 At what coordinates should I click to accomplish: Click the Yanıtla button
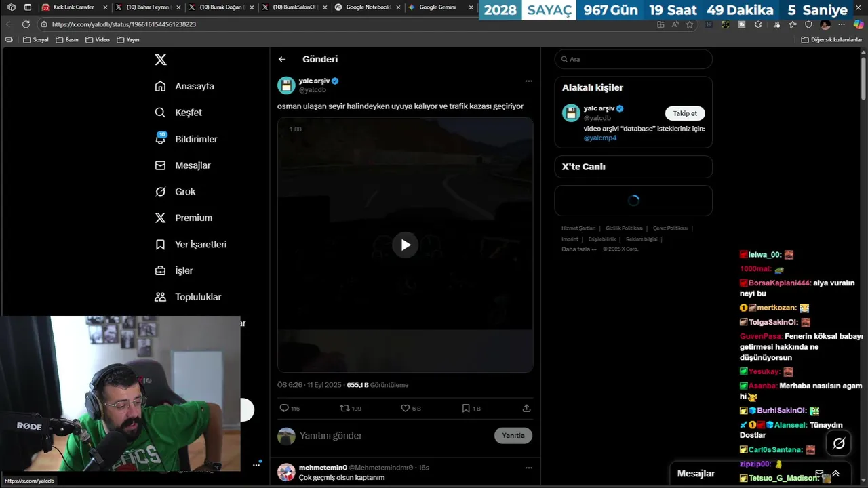(513, 435)
